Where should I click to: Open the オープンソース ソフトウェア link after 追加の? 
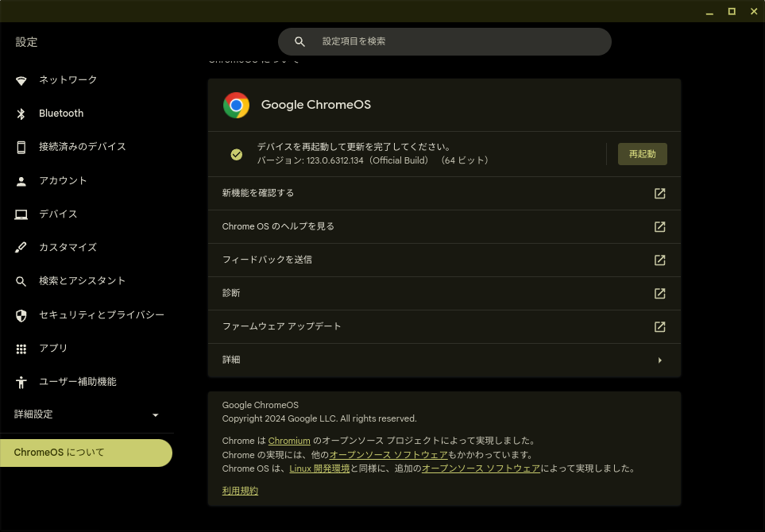pos(481,468)
